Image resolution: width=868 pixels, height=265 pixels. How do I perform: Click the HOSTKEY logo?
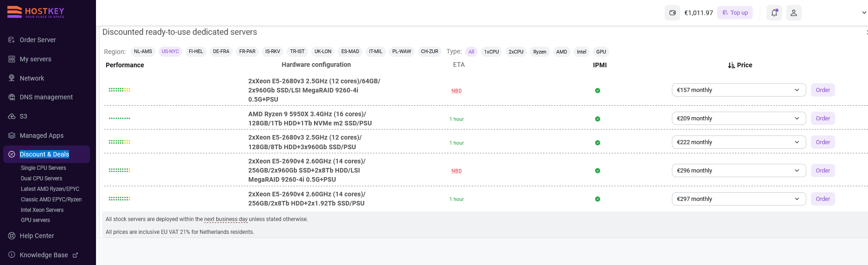(36, 12)
